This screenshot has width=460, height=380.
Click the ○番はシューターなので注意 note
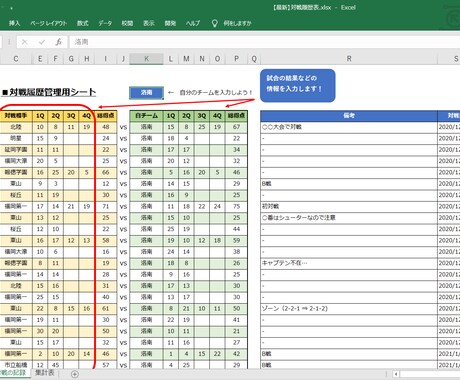(349, 218)
